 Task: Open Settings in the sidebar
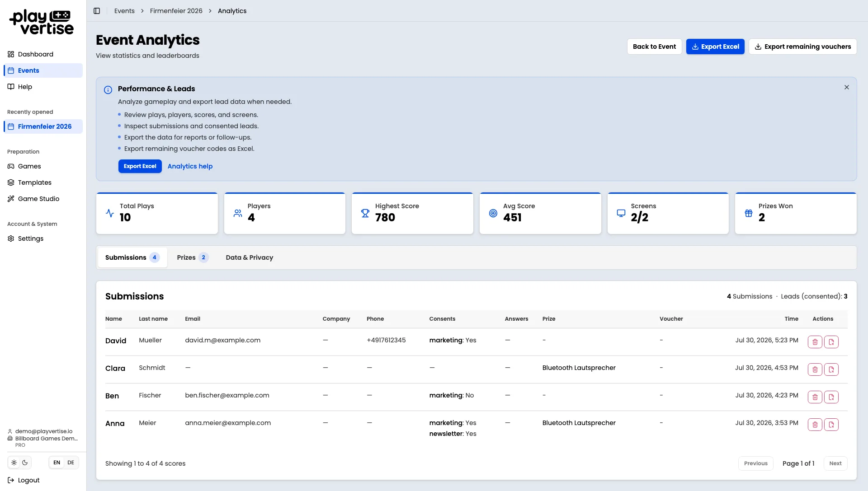click(x=43, y=238)
